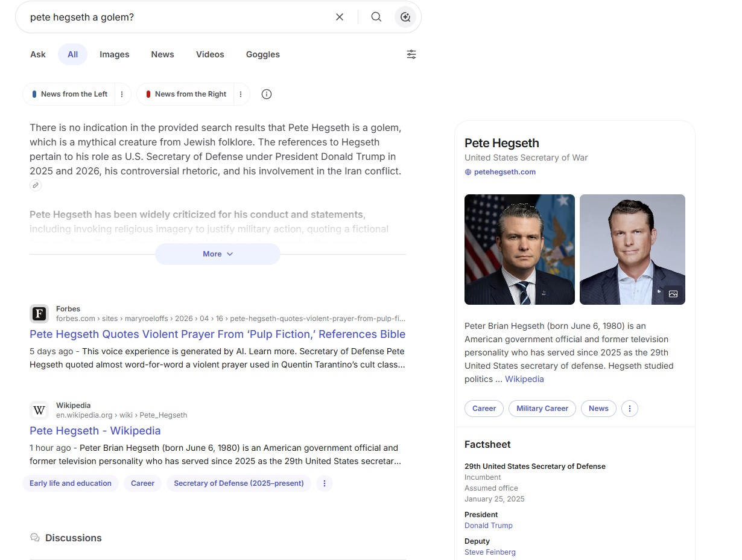Open the AI answer sparkle search icon
This screenshot has height=560, width=742.
[x=405, y=17]
